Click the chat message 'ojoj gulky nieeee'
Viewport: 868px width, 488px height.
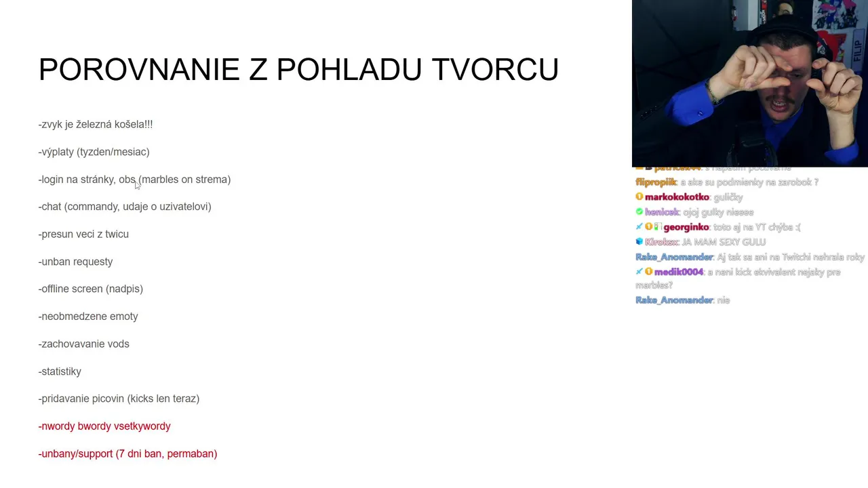(718, 211)
